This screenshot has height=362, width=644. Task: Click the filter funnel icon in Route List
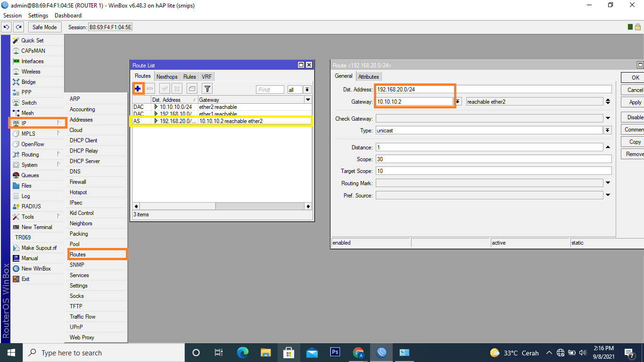click(207, 88)
